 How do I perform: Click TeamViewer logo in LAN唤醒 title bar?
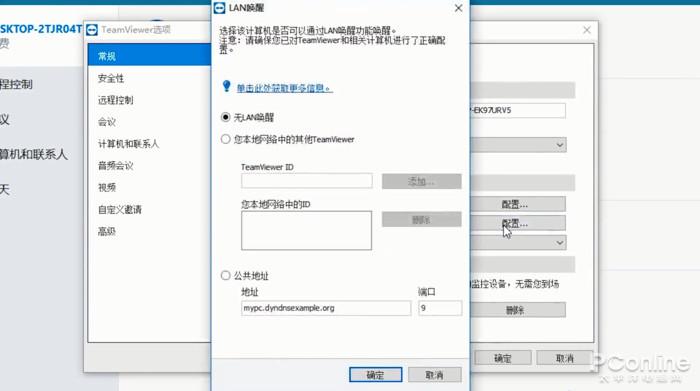click(x=220, y=8)
